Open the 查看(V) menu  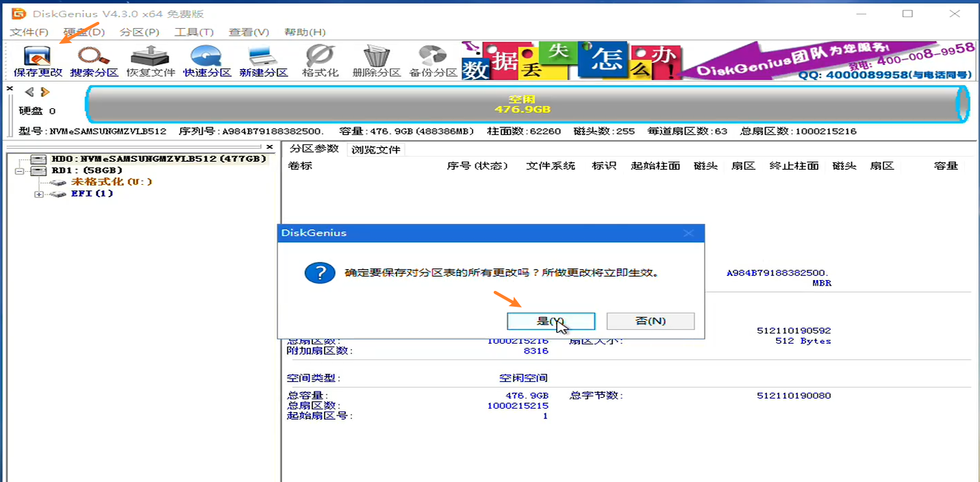coord(249,32)
